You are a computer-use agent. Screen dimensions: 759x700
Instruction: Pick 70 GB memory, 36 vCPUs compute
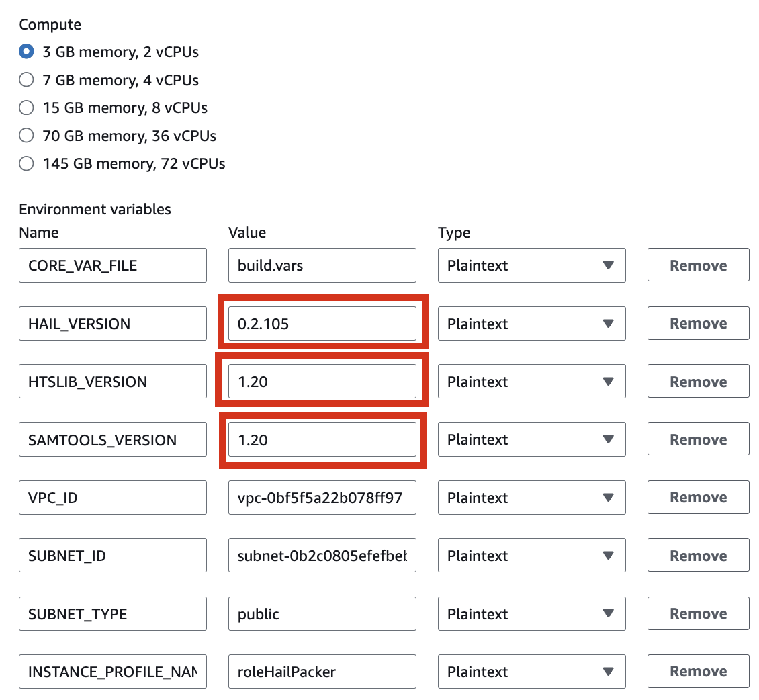pos(26,136)
